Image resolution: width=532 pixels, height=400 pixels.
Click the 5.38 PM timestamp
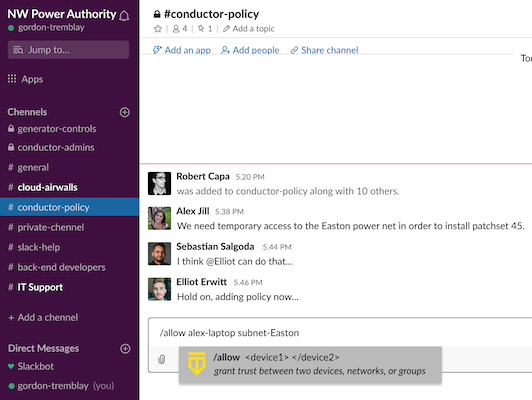coord(229,212)
